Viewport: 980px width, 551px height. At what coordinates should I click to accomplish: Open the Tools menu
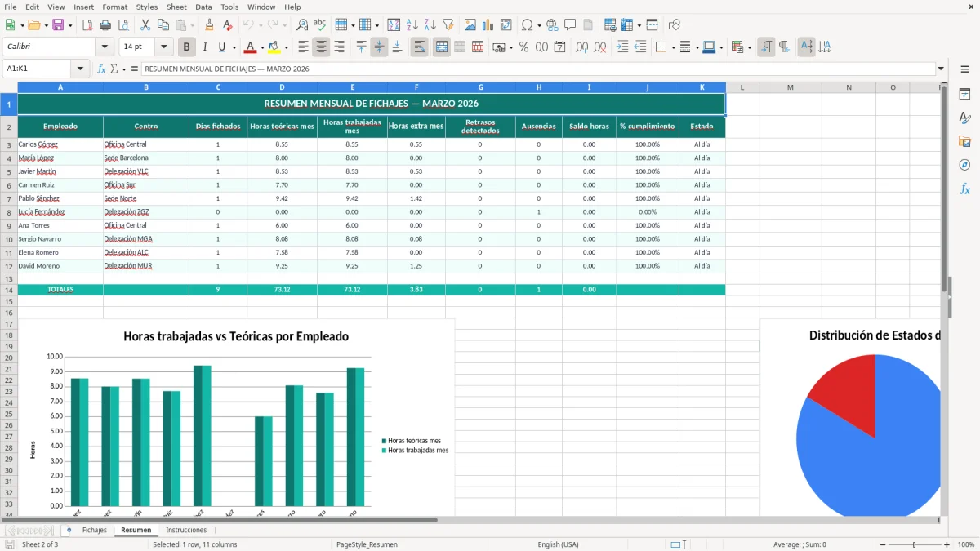[230, 7]
